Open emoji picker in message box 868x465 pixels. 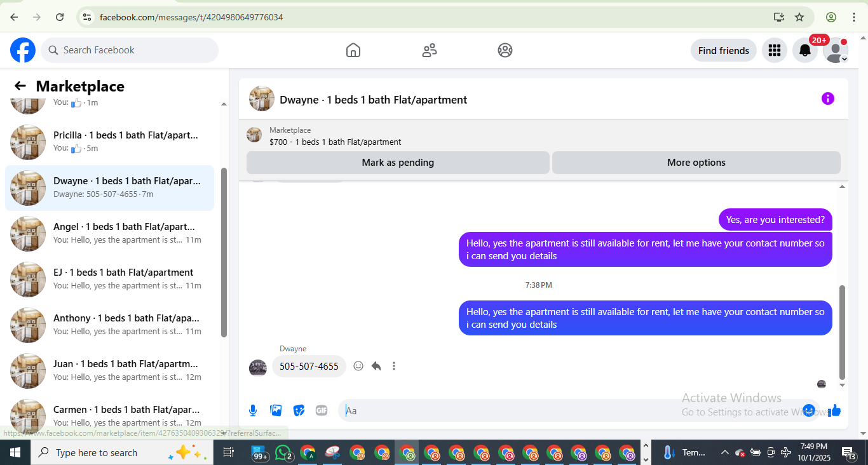pyautogui.click(x=809, y=410)
